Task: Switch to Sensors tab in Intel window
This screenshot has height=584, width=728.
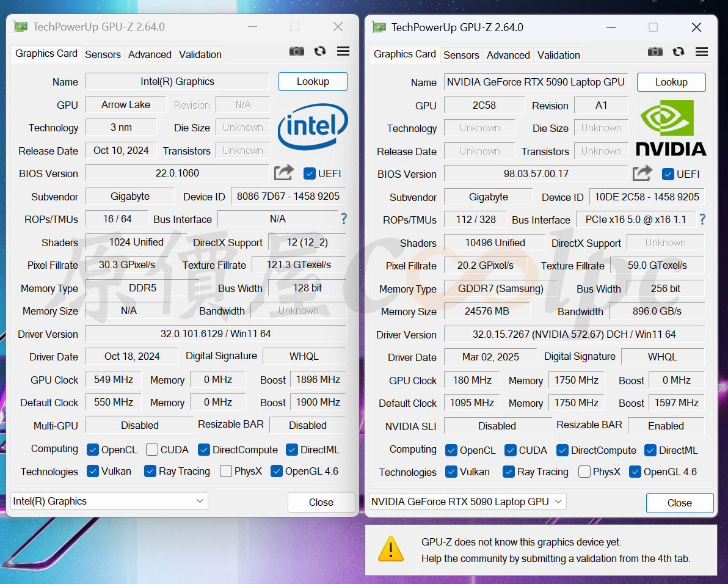Action: (103, 54)
